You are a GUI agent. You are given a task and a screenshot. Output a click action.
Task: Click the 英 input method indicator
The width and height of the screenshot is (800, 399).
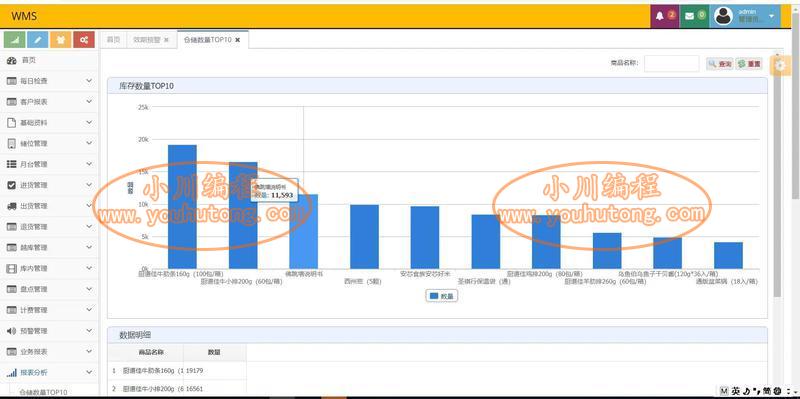pyautogui.click(x=735, y=391)
